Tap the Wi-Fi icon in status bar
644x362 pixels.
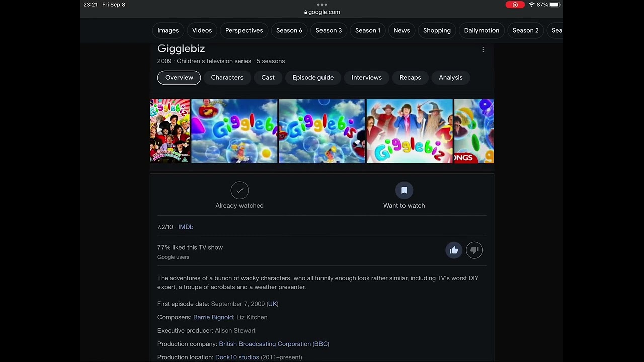click(x=531, y=5)
